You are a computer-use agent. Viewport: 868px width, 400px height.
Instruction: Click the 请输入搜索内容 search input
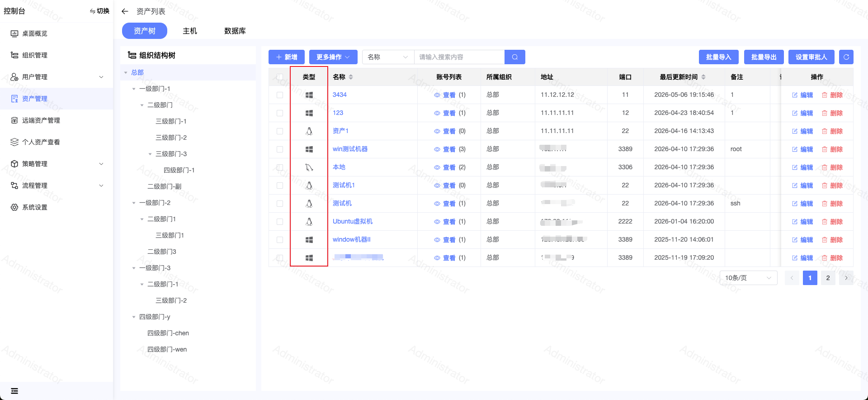coord(459,57)
